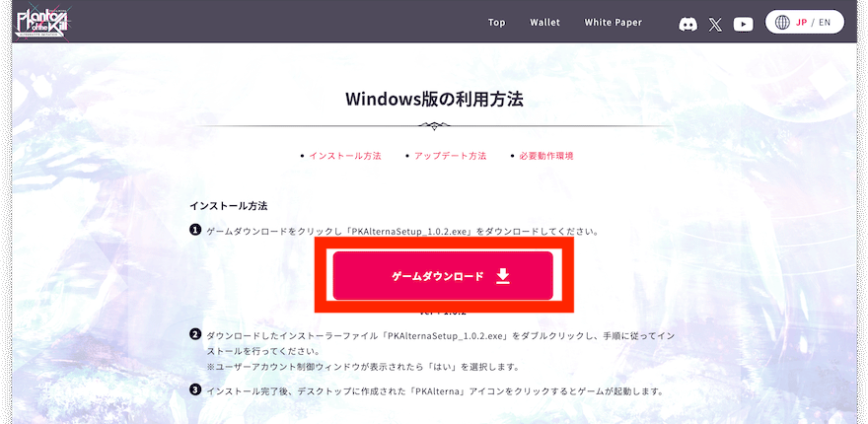Open the Phantom of the Kill logo
Viewport: 868px width, 424px height.
tap(43, 21)
